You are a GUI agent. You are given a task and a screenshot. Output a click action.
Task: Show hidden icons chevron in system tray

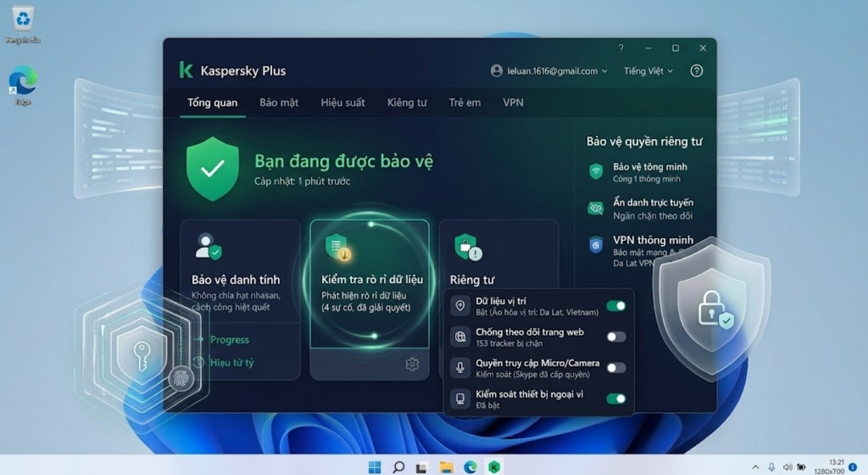[755, 467]
